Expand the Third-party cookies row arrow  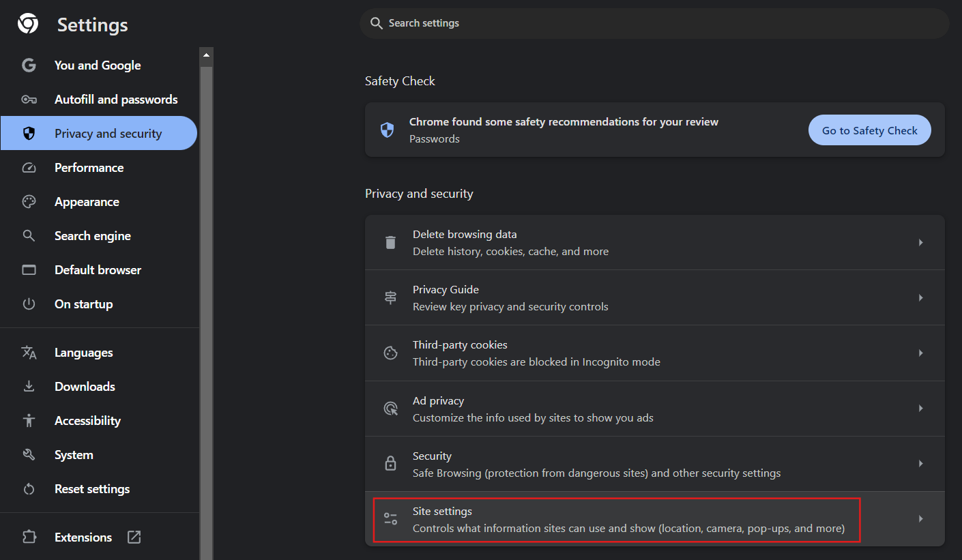[x=920, y=353]
